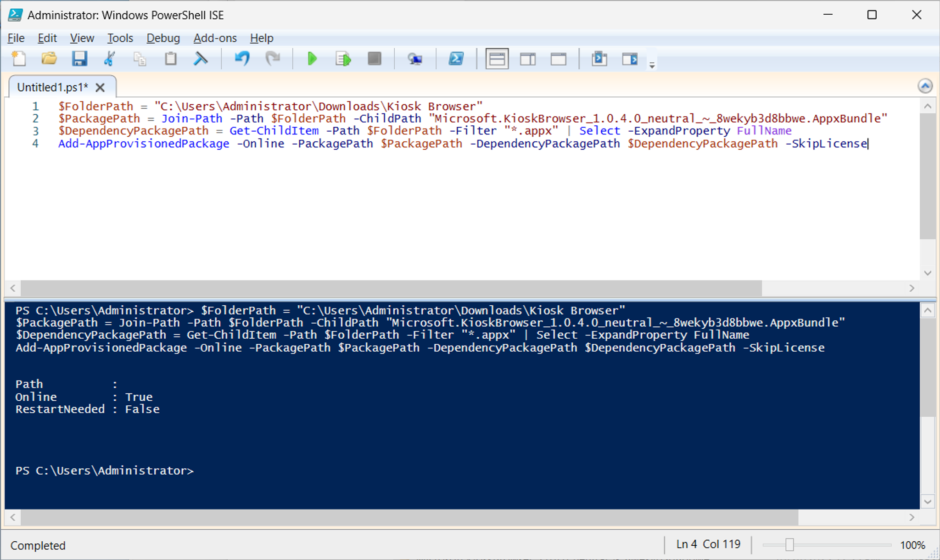
Task: Clear console pane with wiper icon
Action: pyautogui.click(x=201, y=59)
